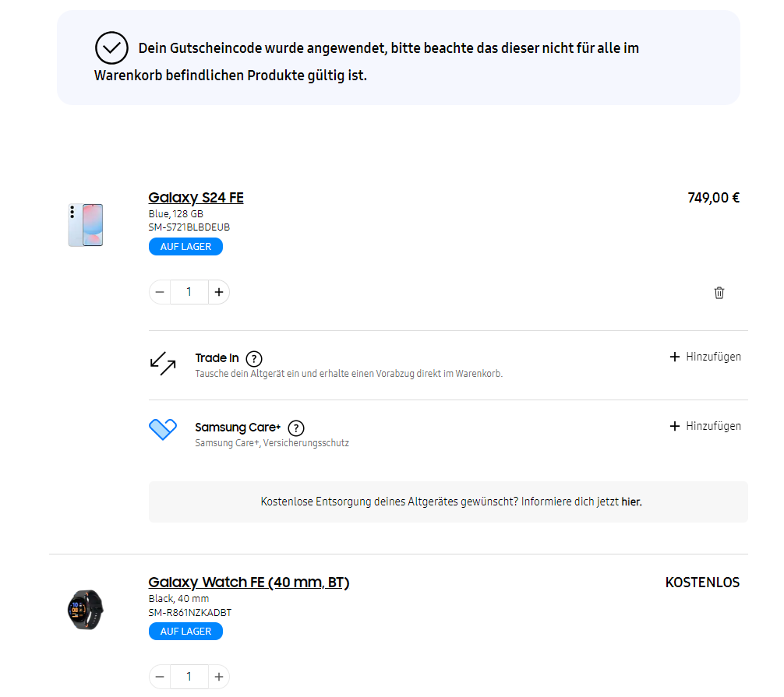Open the Galaxy Watch FE thumbnail image

86,610
